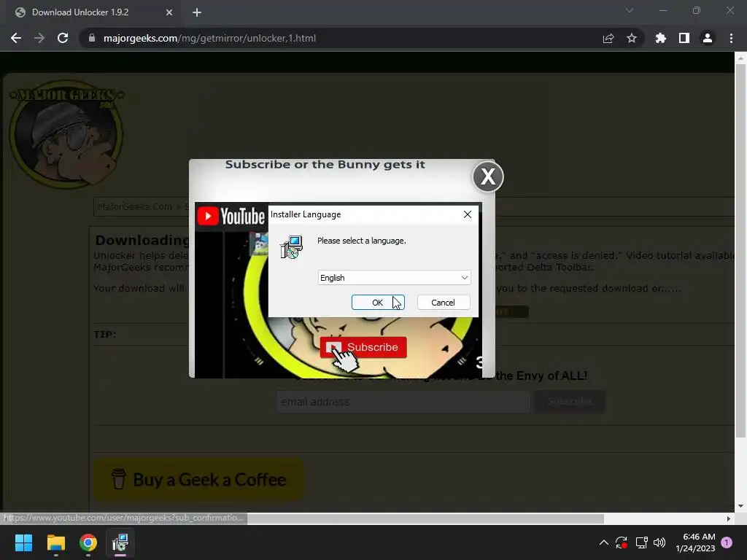Screen dimensions: 747x560
Task: Go back in browser history
Action: (16, 38)
